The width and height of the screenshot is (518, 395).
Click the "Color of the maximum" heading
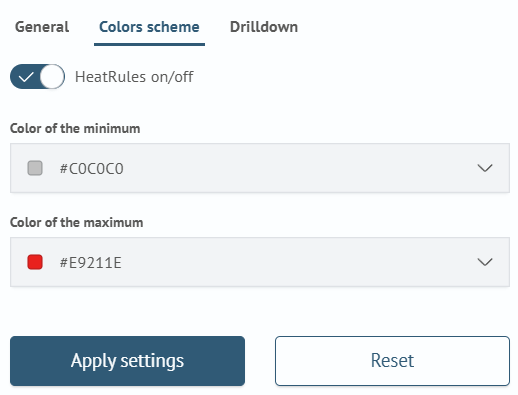click(x=77, y=222)
